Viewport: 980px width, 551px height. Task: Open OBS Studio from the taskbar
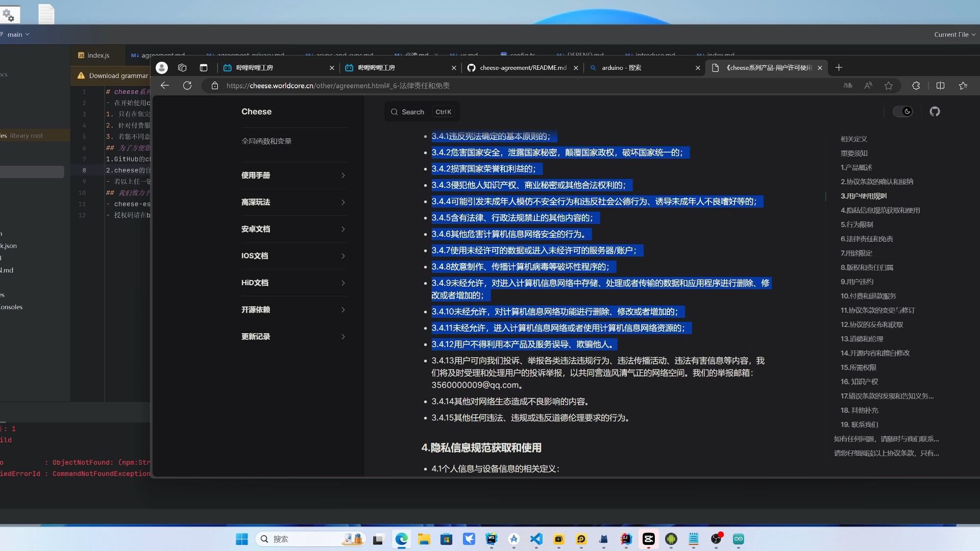[716, 539]
